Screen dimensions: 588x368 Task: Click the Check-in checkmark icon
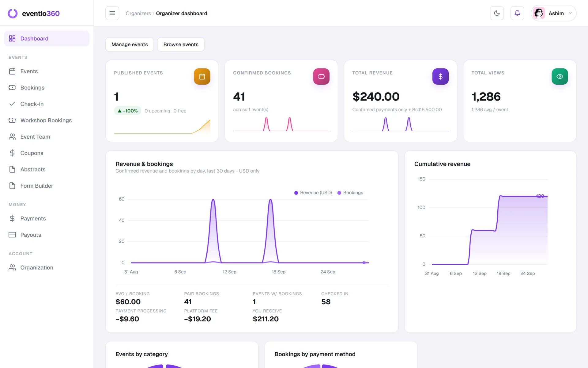point(12,104)
